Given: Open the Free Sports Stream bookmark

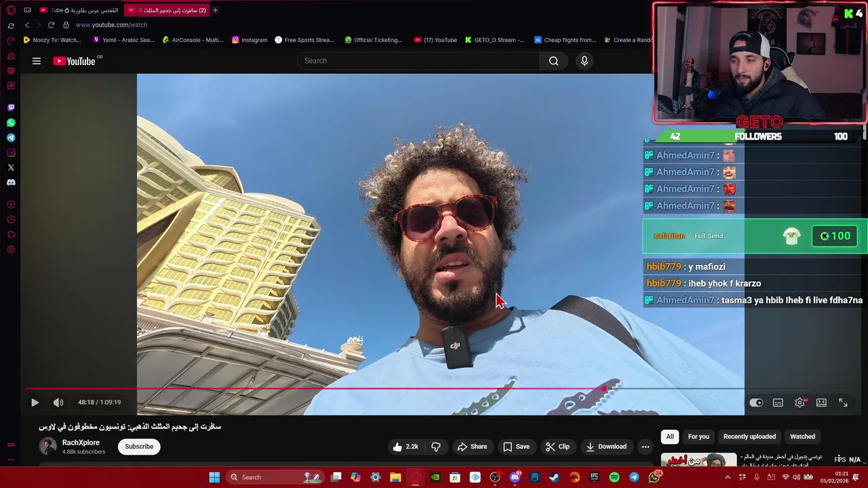Looking at the screenshot, I should [304, 40].
